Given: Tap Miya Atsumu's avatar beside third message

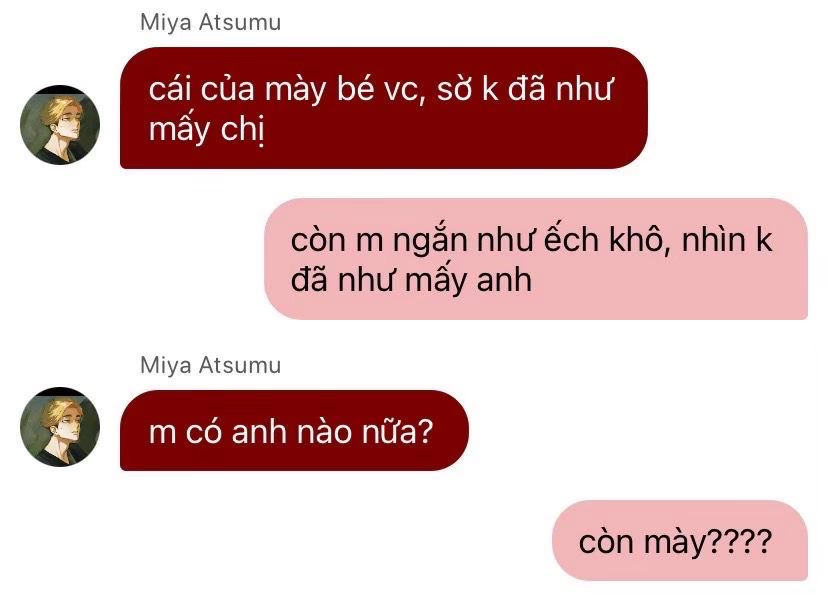Looking at the screenshot, I should (60, 427).
